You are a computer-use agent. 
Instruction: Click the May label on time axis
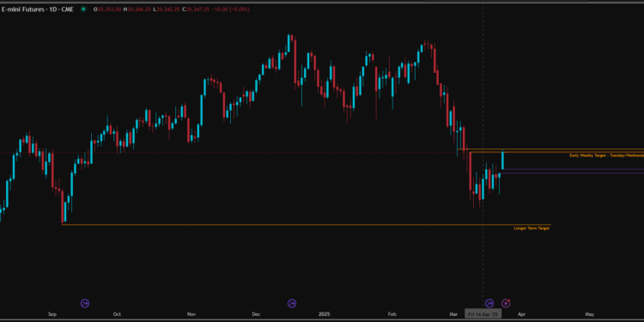pos(590,314)
